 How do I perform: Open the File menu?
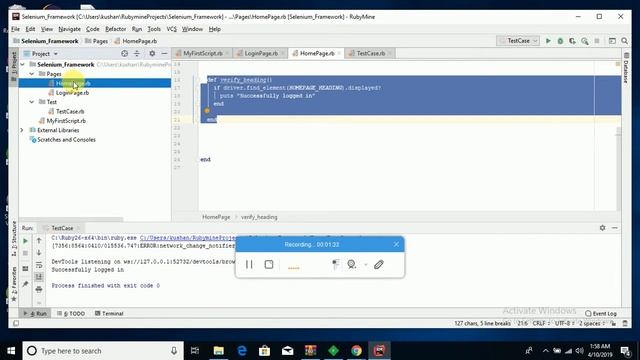16,29
